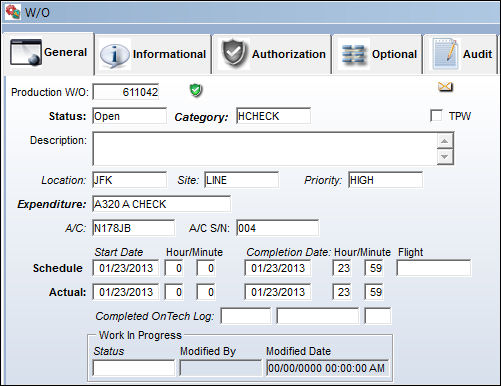
Task: Click the Category label
Action: [x=201, y=117]
